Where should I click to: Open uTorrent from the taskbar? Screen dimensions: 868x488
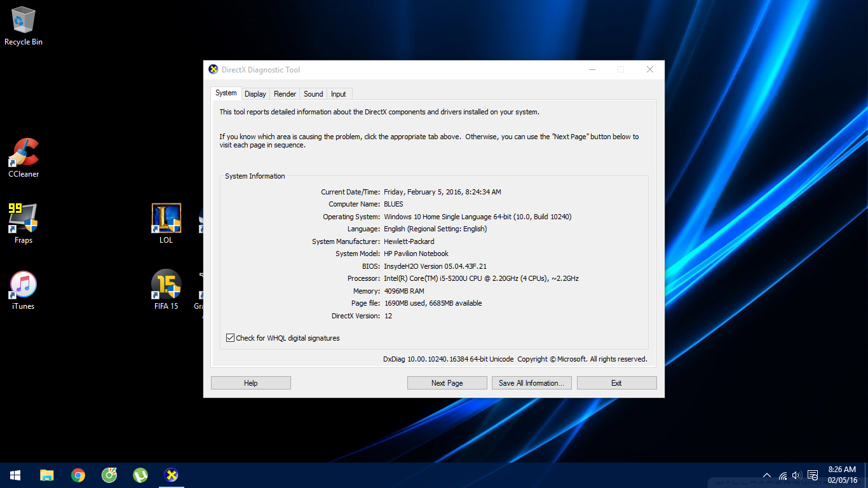click(x=140, y=475)
